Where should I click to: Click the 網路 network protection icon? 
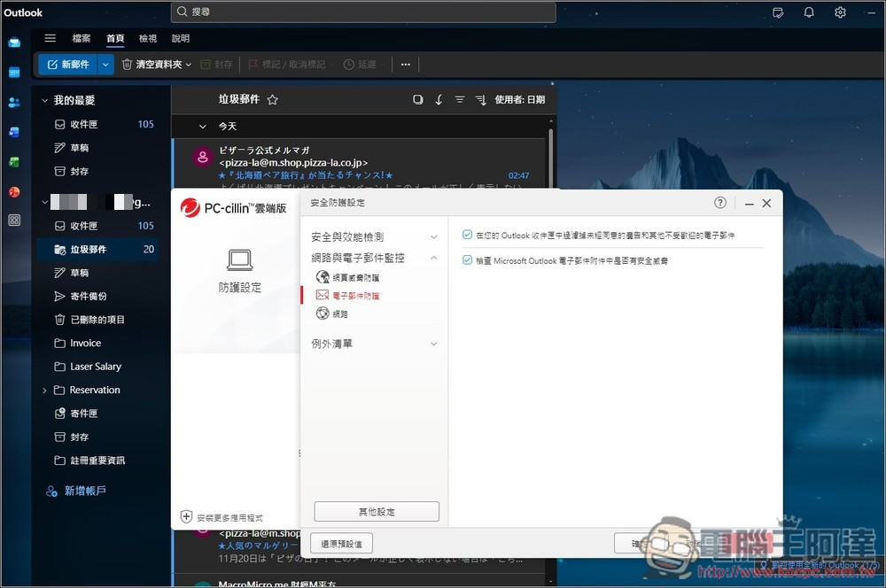coord(323,314)
